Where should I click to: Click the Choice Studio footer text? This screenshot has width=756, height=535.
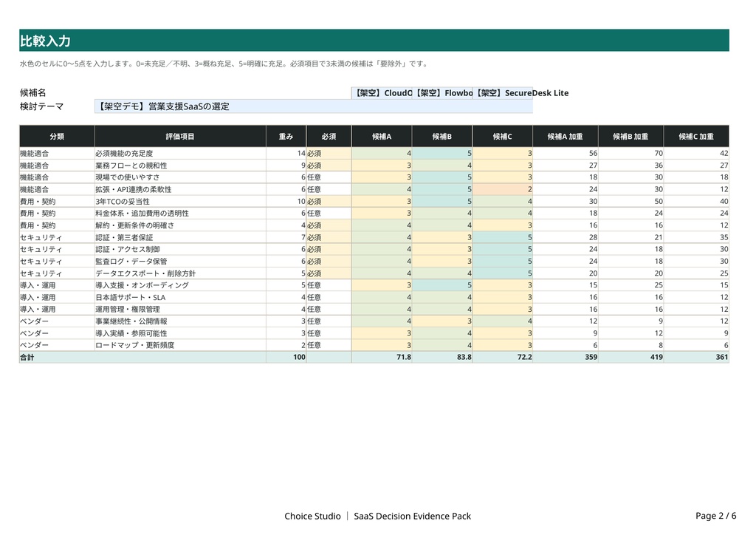coord(312,517)
